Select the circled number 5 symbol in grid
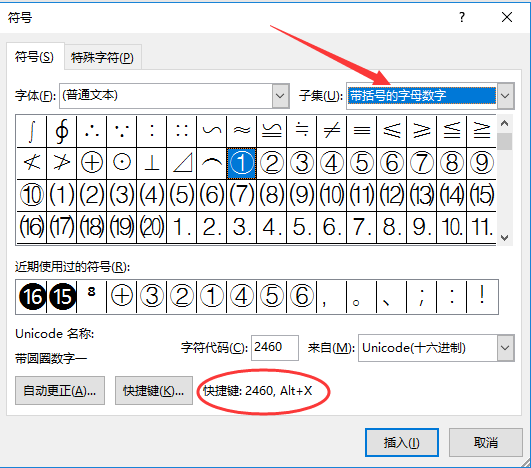The image size is (531, 468). [361, 163]
